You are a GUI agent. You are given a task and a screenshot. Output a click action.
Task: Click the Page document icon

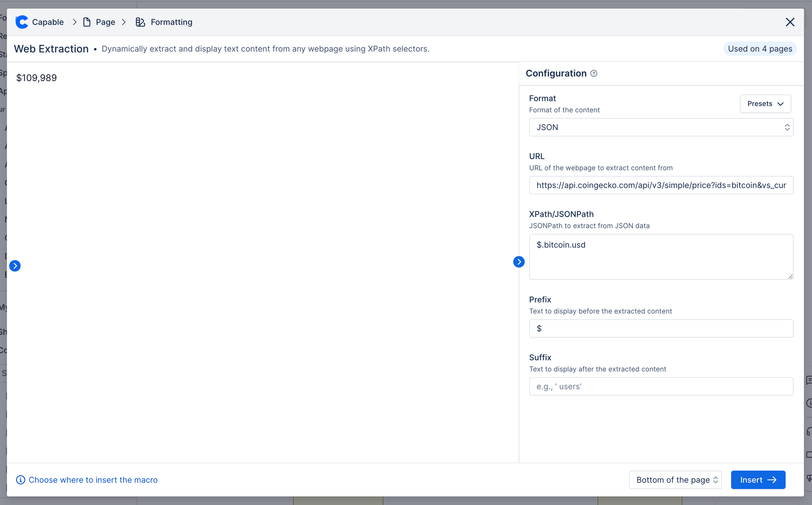point(87,22)
